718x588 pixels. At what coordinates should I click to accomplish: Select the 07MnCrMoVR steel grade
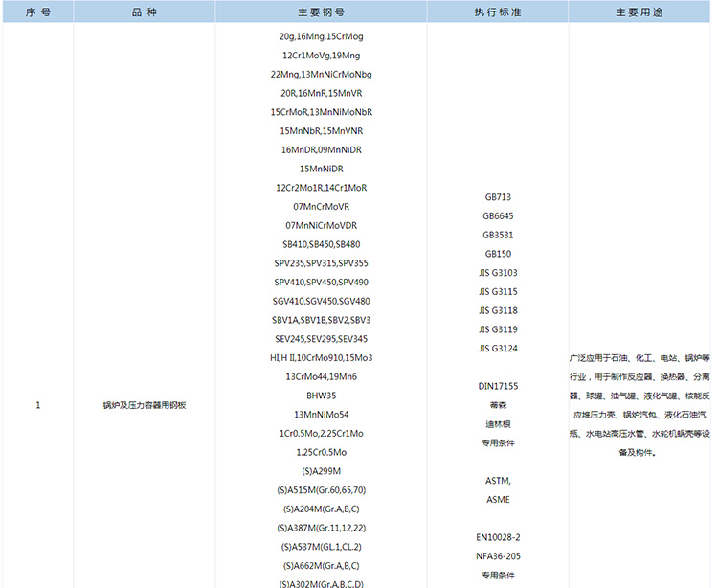pos(321,207)
